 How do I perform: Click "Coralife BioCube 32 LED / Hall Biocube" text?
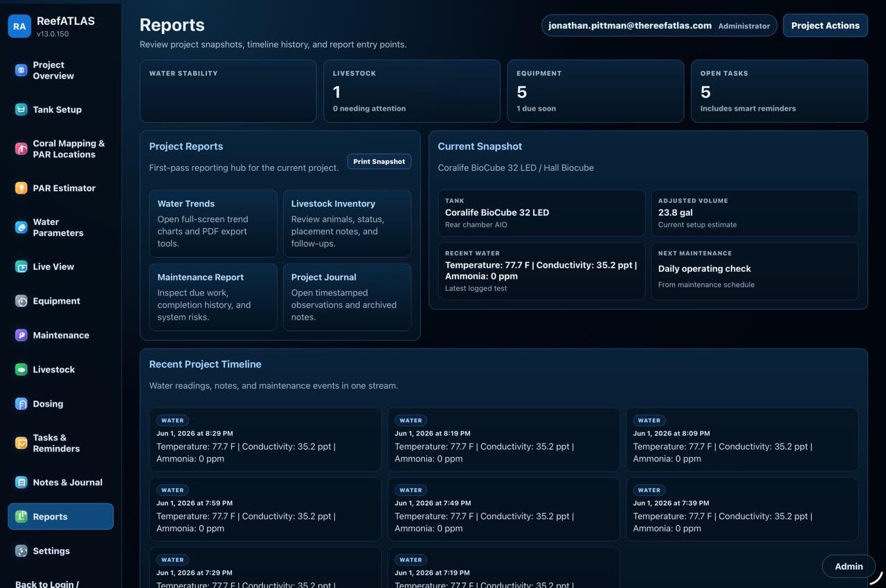pos(516,167)
